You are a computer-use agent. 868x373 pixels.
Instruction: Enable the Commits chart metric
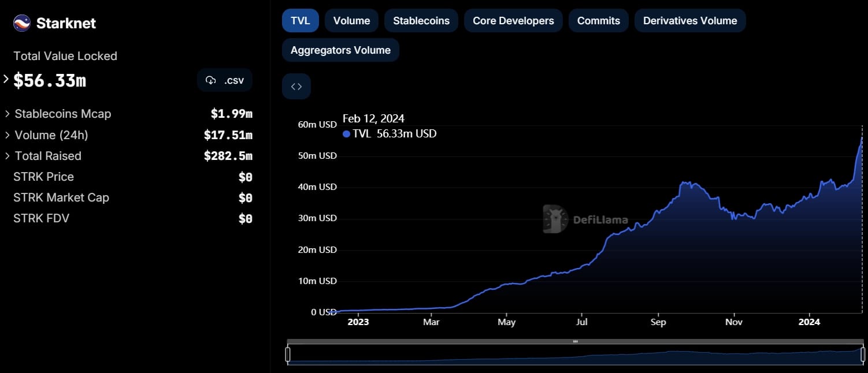pos(598,21)
